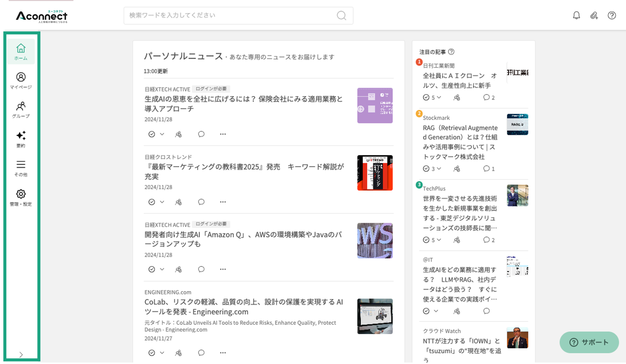
Task: Share the 保険会社 article to group
Action: (178, 134)
